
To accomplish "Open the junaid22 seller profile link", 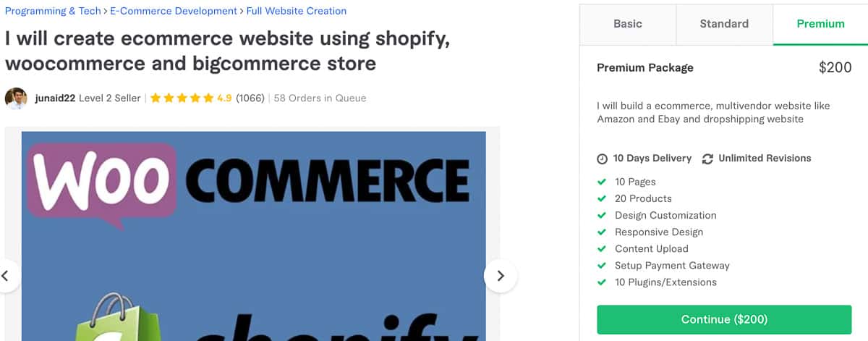I will point(55,98).
